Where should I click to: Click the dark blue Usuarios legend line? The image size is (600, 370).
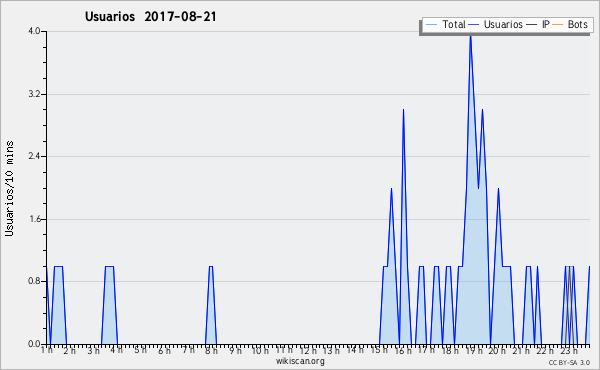point(474,25)
